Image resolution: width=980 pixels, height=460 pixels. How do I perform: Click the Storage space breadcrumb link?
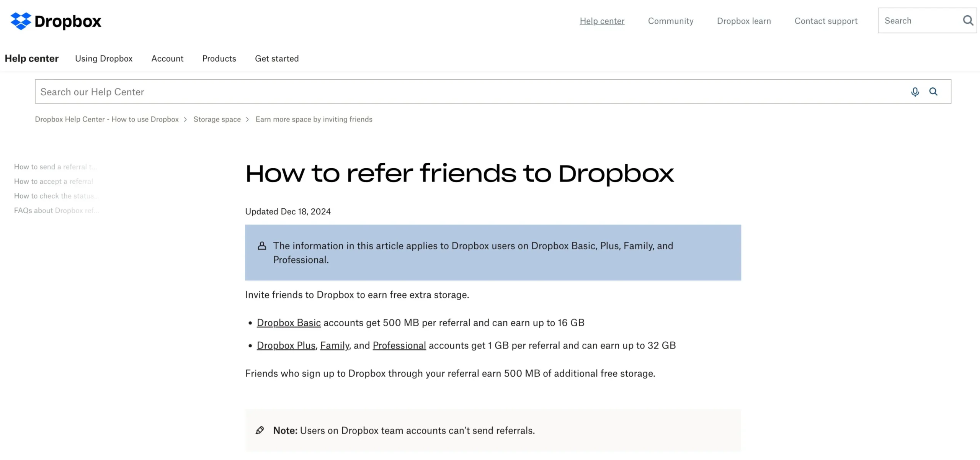[217, 119]
